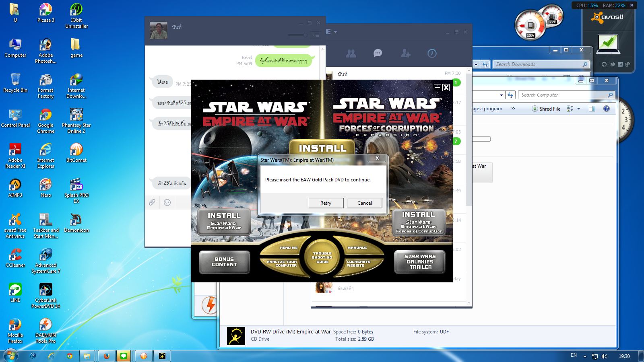This screenshot has width=644, height=362.
Task: Click the LINE icon in the taskbar
Action: [x=124, y=356]
